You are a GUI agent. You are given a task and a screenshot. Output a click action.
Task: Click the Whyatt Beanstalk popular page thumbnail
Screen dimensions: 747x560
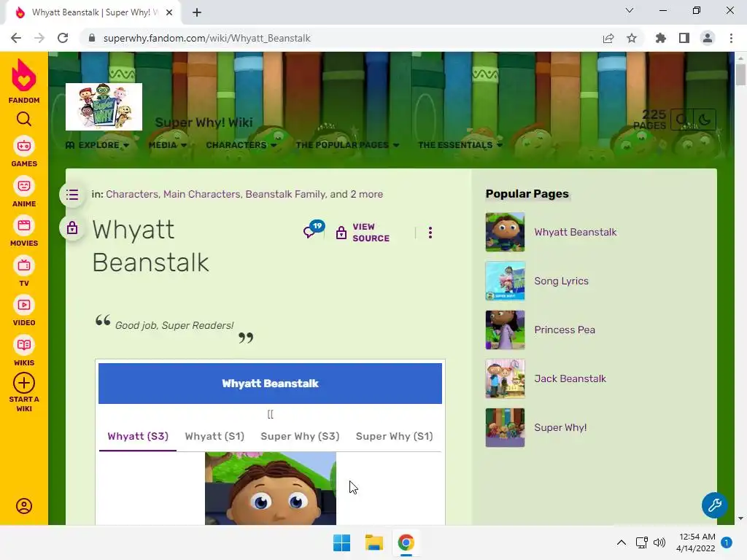coord(505,232)
